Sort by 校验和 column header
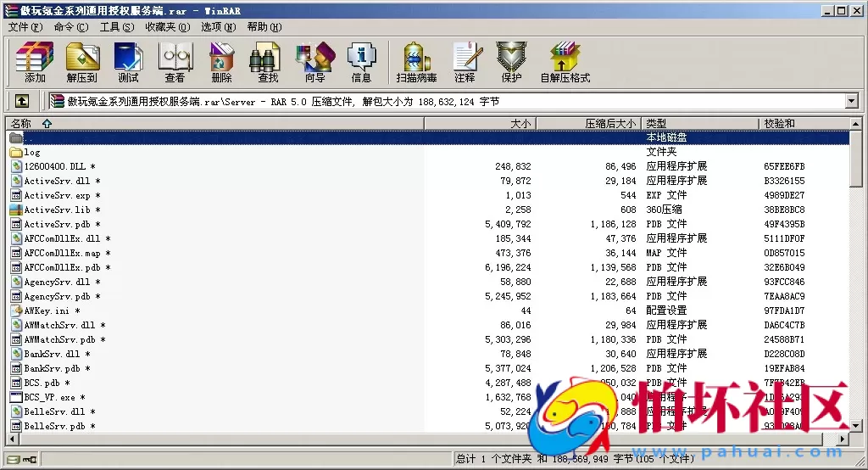868x470 pixels. tap(804, 124)
